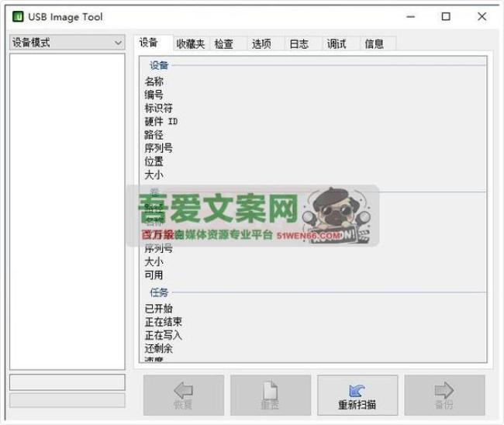Viewport: 504px width, 425px height.
Task: Select the 路径 label
Action: tap(154, 135)
